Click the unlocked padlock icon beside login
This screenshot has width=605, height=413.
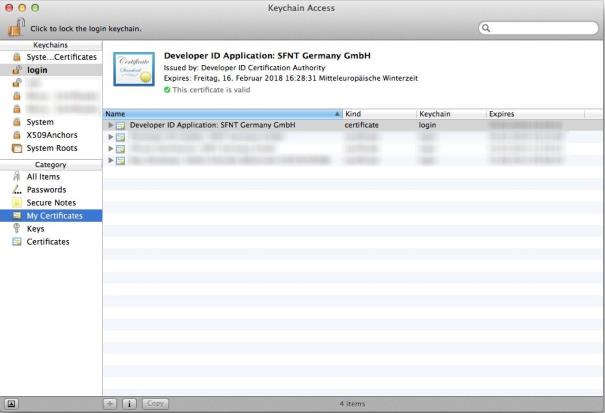pyautogui.click(x=17, y=70)
